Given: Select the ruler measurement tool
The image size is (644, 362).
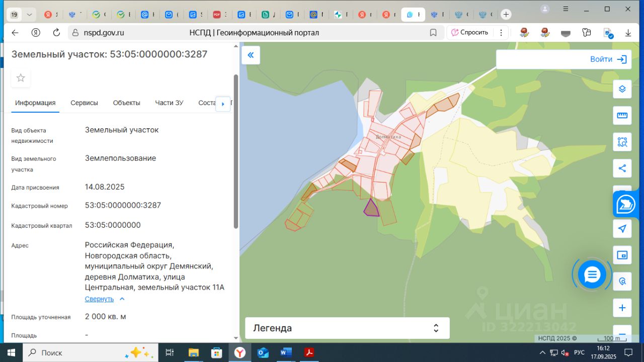Looking at the screenshot, I should tap(622, 116).
